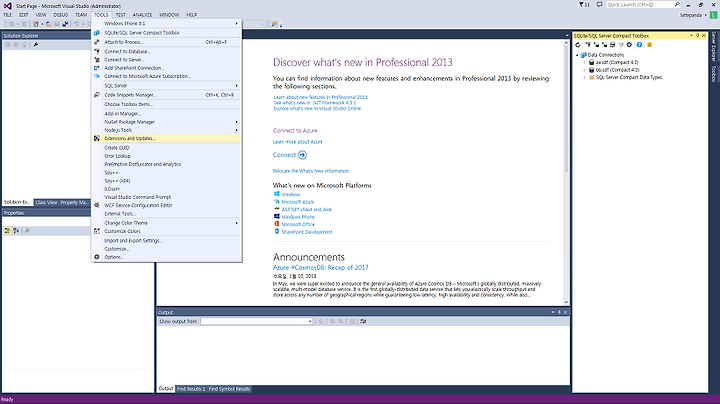Click 'Relocate the What's New information' link
This screenshot has height=404, width=720.
tap(311, 171)
